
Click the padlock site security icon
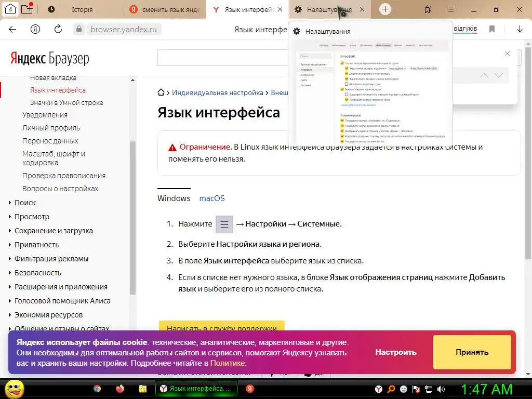(79, 30)
